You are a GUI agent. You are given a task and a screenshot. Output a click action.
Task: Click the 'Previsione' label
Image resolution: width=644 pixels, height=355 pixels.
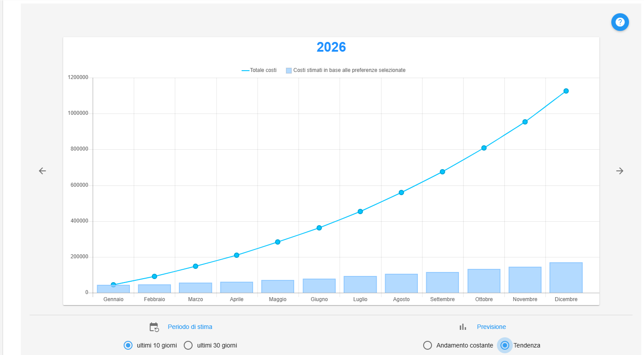491,327
